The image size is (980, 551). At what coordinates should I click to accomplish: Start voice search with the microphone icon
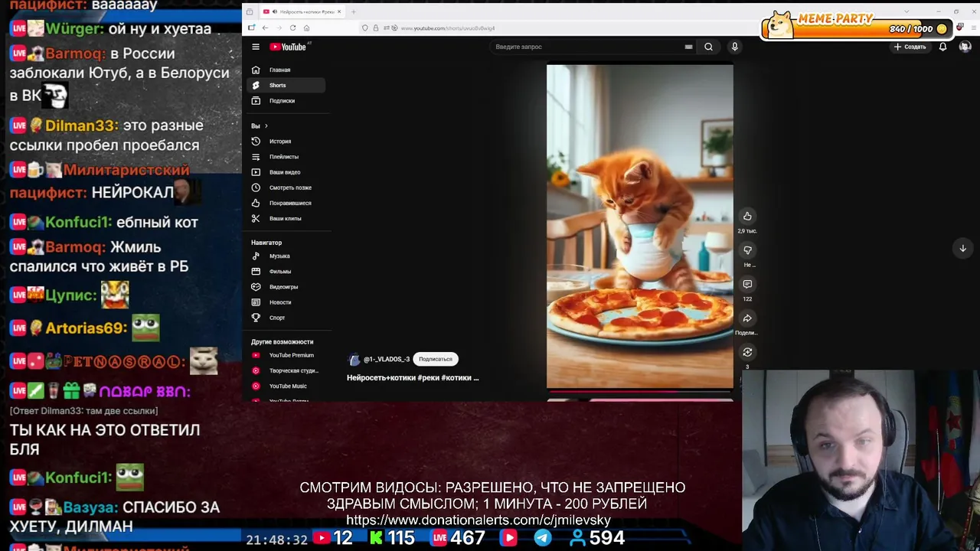(x=734, y=47)
